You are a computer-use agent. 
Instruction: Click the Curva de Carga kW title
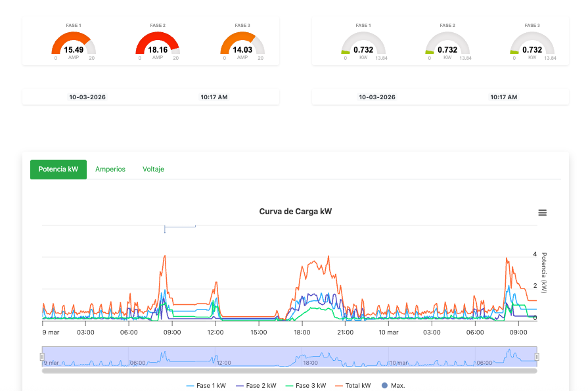295,212
